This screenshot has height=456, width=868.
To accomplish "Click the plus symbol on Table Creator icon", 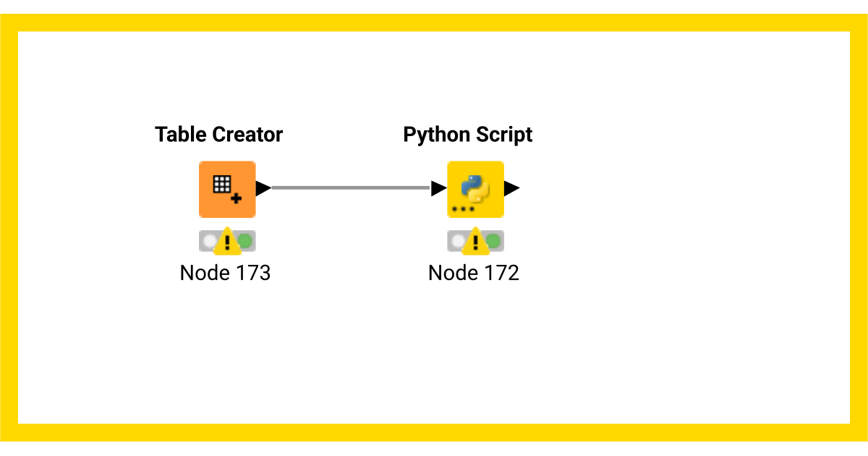I will (236, 198).
